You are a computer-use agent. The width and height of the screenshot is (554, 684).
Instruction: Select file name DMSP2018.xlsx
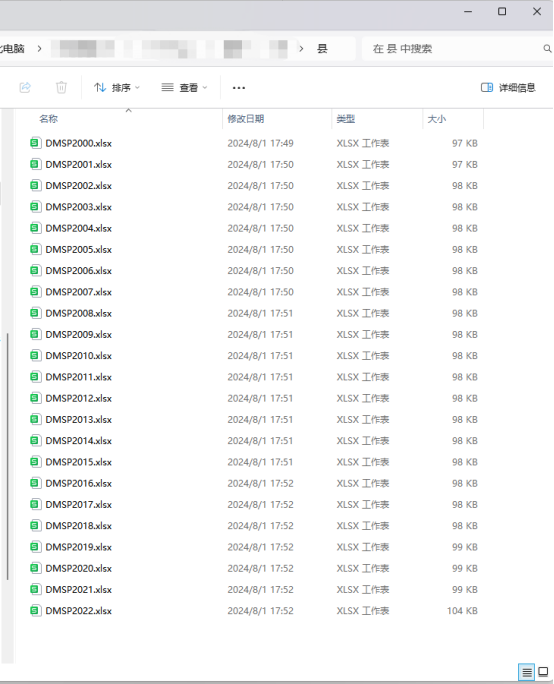[79, 526]
